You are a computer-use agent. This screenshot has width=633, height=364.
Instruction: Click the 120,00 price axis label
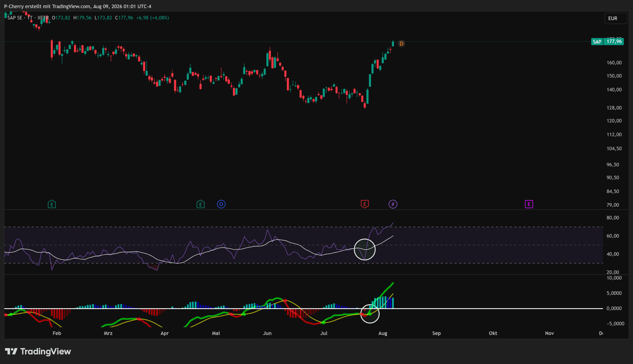click(x=614, y=121)
